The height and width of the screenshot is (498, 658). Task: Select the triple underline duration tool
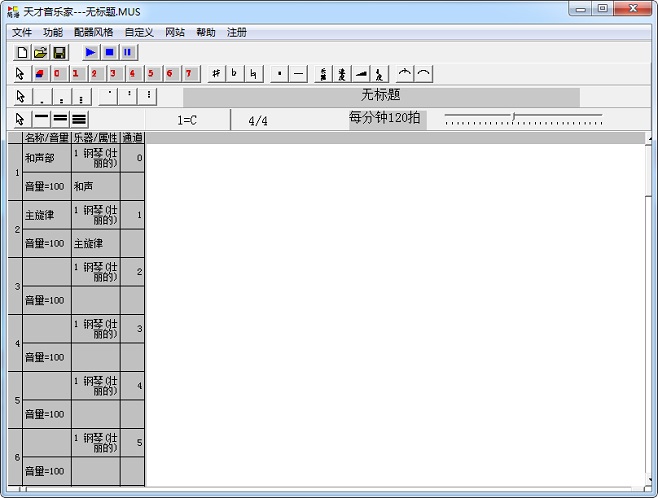(x=79, y=120)
